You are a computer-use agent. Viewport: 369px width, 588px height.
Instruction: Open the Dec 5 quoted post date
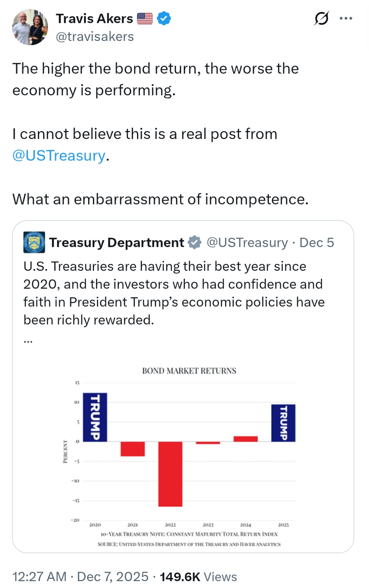coord(317,242)
